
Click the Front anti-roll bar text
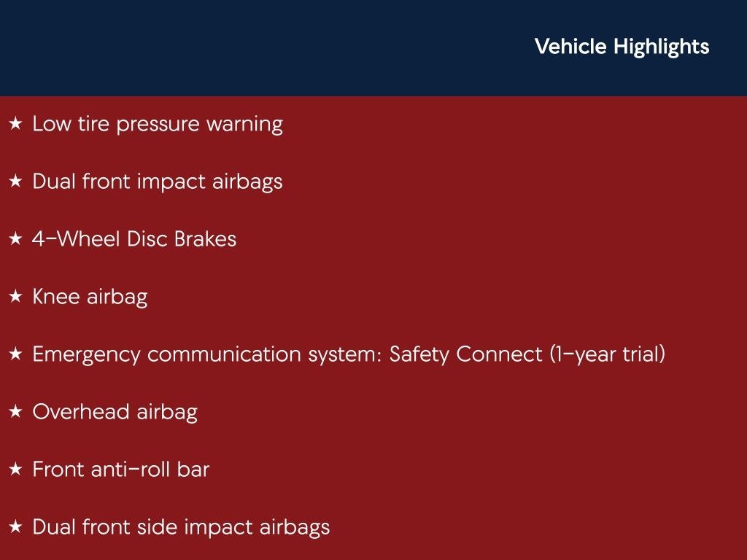point(120,470)
